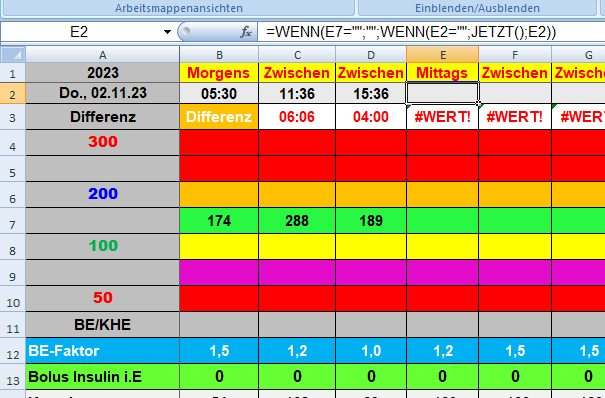Click the yellow empty cell B8
Viewport: 605px width, 398px height.
[x=219, y=246]
